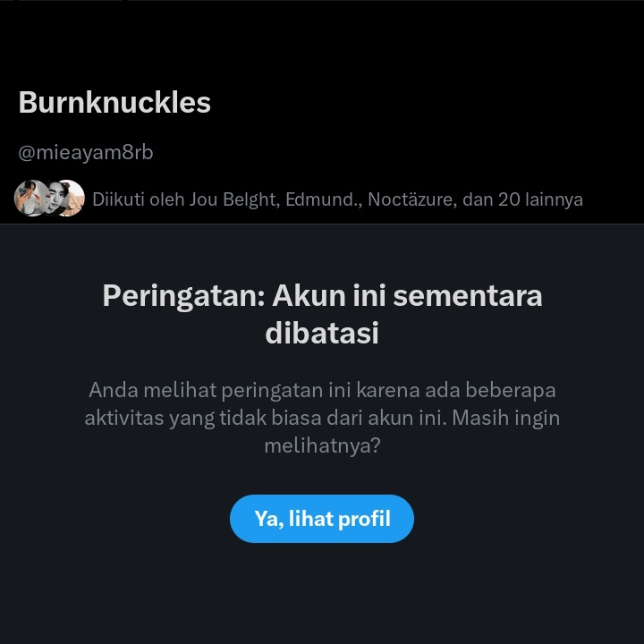Open the middle follower's overlapping avatar
The image size is (644, 644).
point(55,199)
